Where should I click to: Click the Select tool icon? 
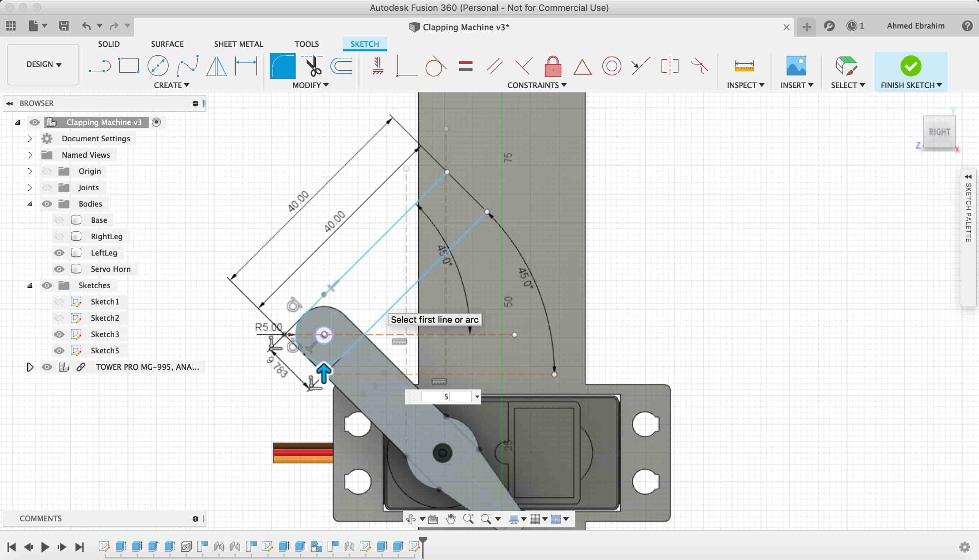pyautogui.click(x=846, y=66)
